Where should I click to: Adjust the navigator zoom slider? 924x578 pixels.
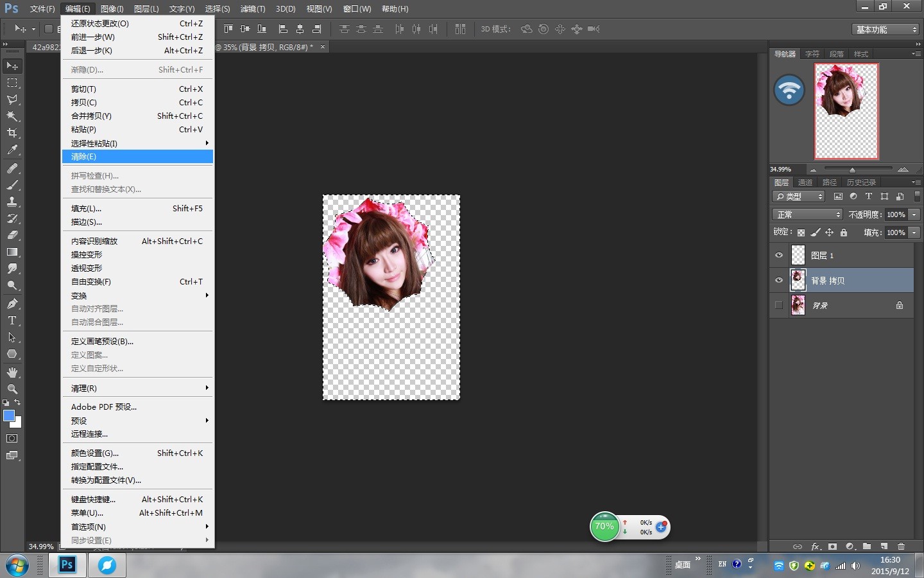pos(852,170)
